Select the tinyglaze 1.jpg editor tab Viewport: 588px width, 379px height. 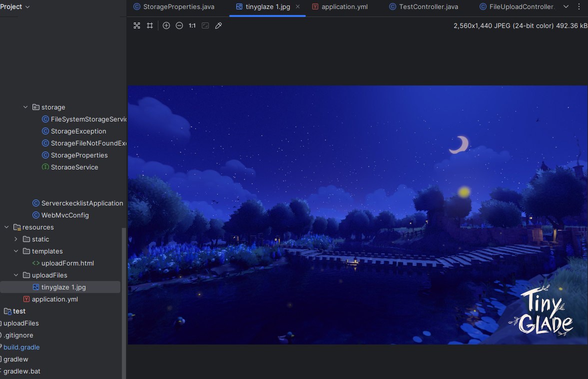click(x=268, y=7)
